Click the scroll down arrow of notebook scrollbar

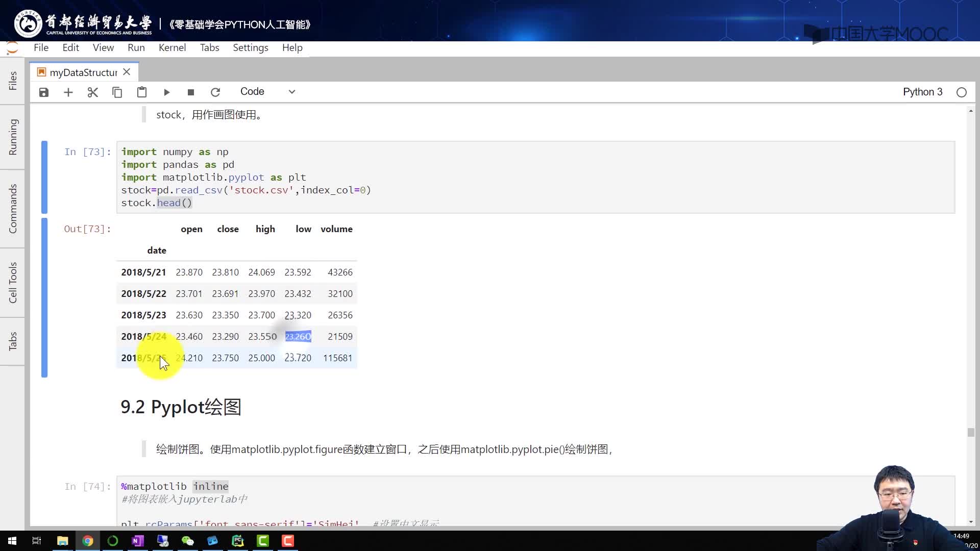[x=971, y=522]
